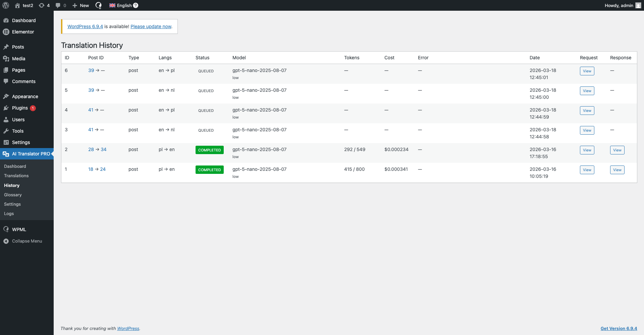Open translated post 34 link
This screenshot has height=335, width=644.
[x=104, y=149]
